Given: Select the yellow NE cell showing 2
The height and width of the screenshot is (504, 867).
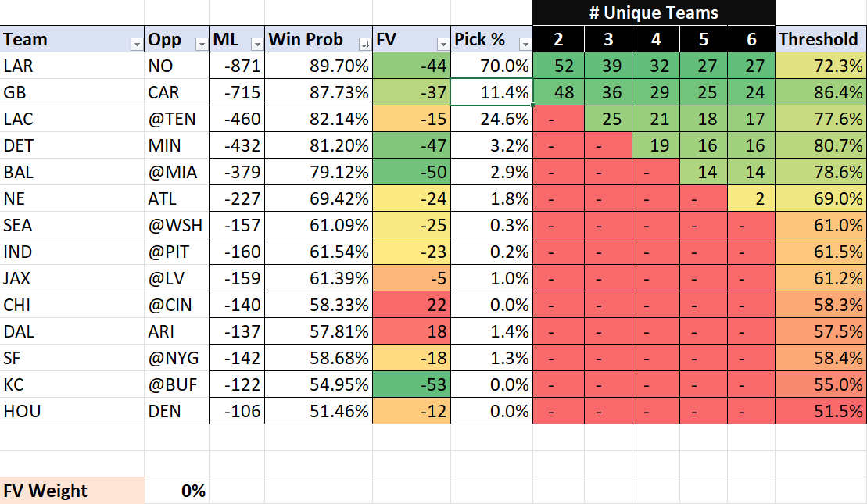Looking at the screenshot, I should pos(751,198).
